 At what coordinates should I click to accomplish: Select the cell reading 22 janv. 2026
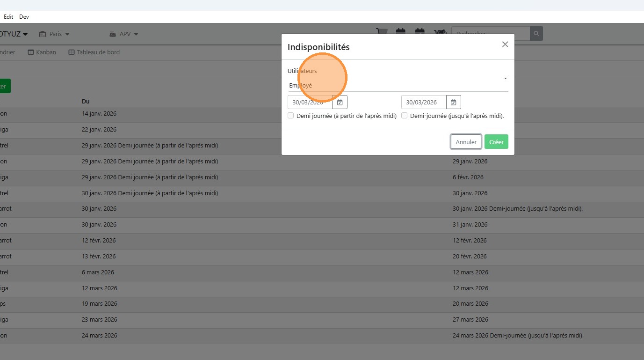99,130
